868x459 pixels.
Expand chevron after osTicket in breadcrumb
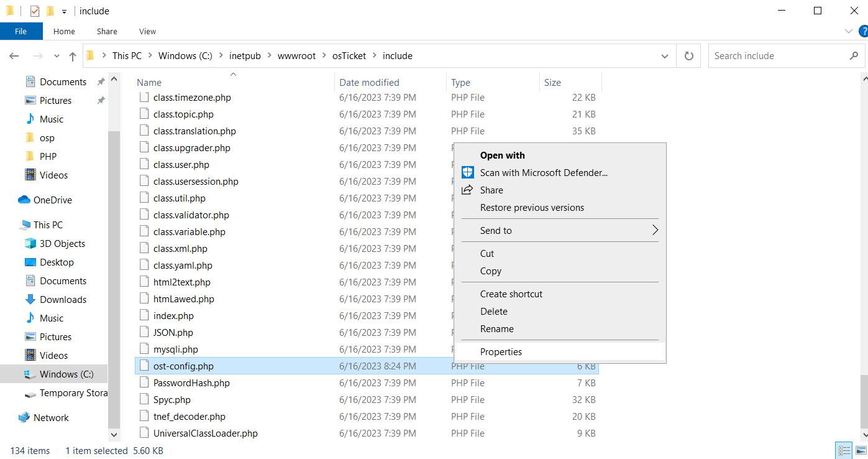[x=375, y=56]
